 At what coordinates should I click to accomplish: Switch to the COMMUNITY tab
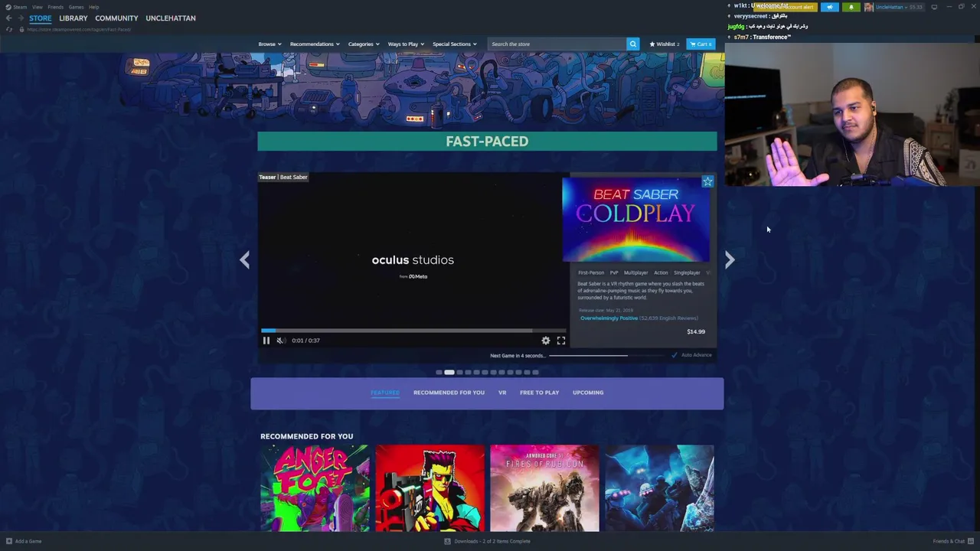tap(116, 18)
